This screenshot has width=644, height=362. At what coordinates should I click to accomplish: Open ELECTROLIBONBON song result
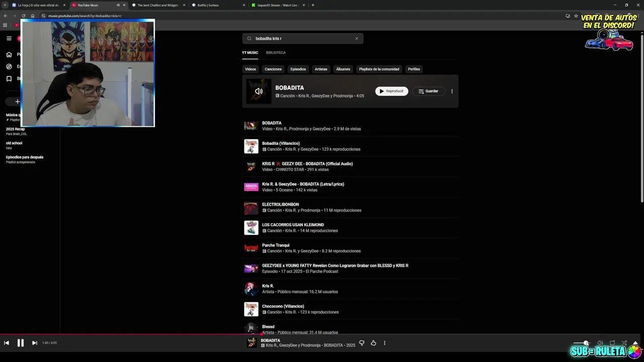click(x=350, y=207)
